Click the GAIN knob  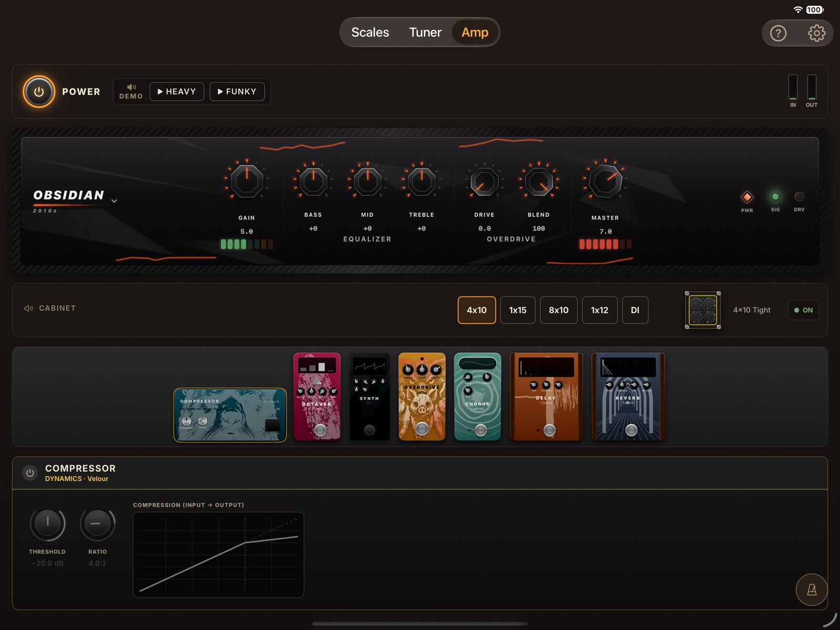coord(247,181)
